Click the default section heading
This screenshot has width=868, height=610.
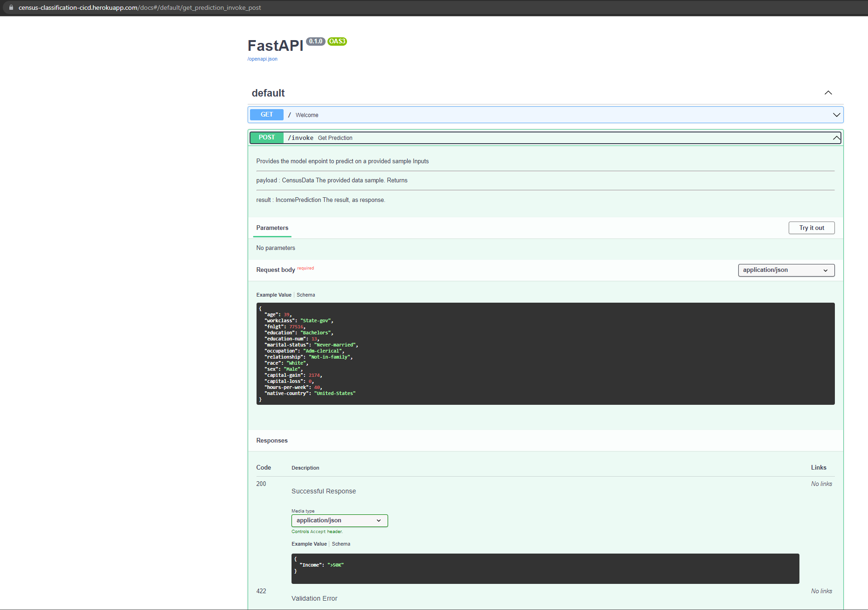coord(268,93)
